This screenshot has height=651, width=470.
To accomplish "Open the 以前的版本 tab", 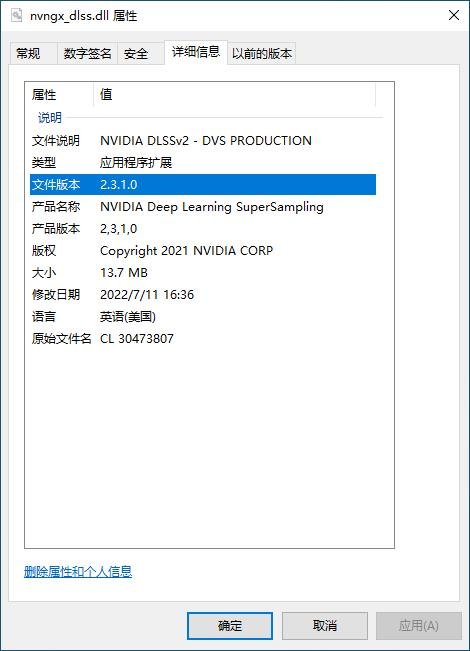I will (262, 54).
